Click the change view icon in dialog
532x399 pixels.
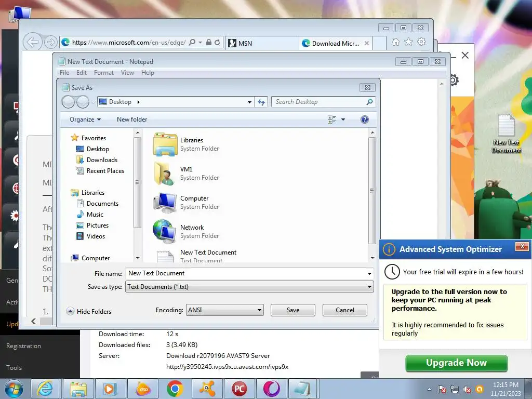click(332, 119)
